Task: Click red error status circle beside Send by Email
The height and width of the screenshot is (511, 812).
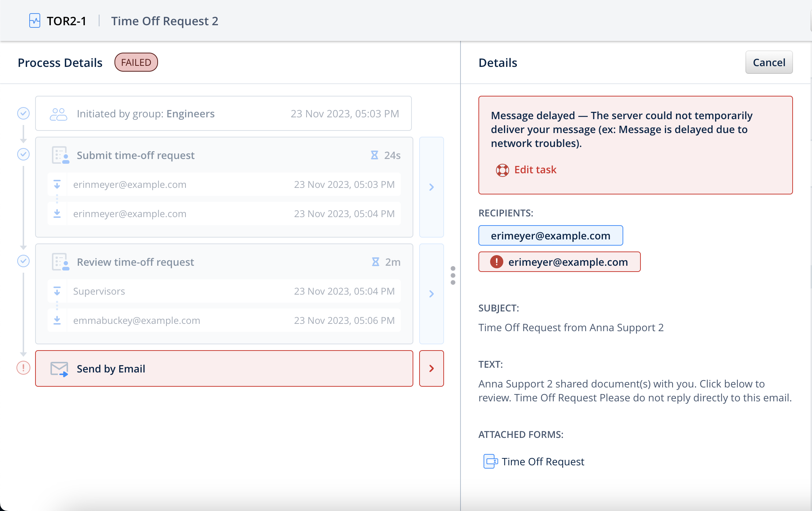Action: [x=23, y=368]
